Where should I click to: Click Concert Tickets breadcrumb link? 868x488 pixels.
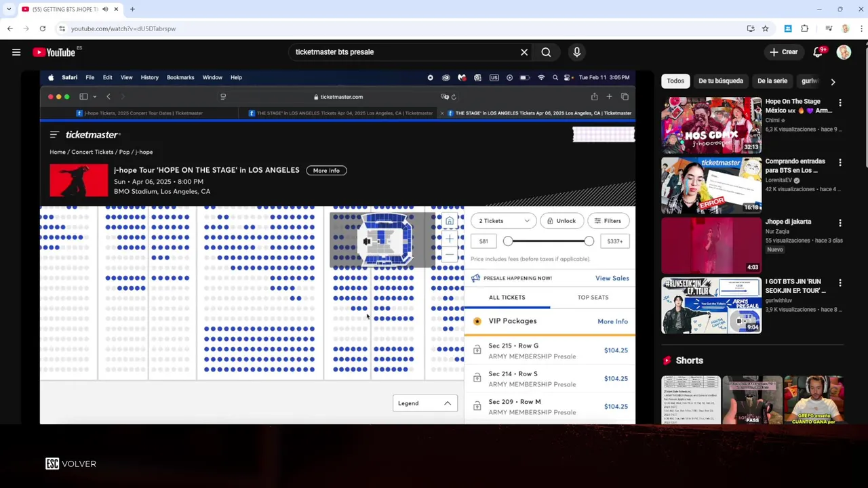pyautogui.click(x=92, y=152)
